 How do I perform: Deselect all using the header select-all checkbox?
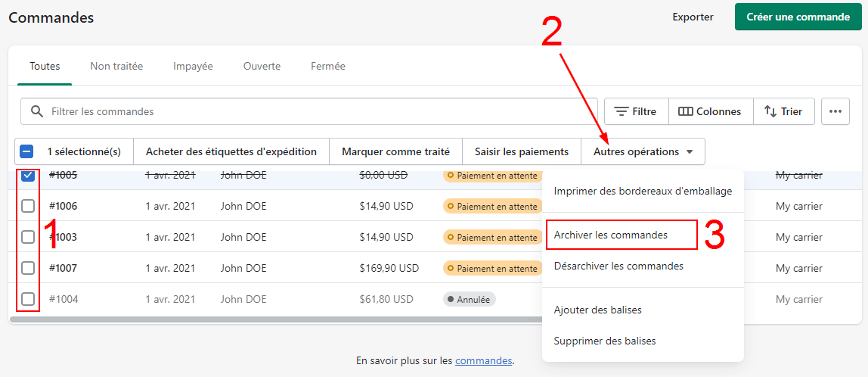click(x=26, y=151)
